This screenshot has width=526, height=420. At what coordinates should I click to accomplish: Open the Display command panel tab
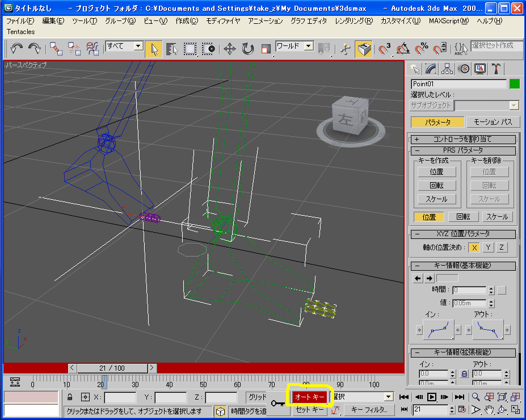(480, 69)
